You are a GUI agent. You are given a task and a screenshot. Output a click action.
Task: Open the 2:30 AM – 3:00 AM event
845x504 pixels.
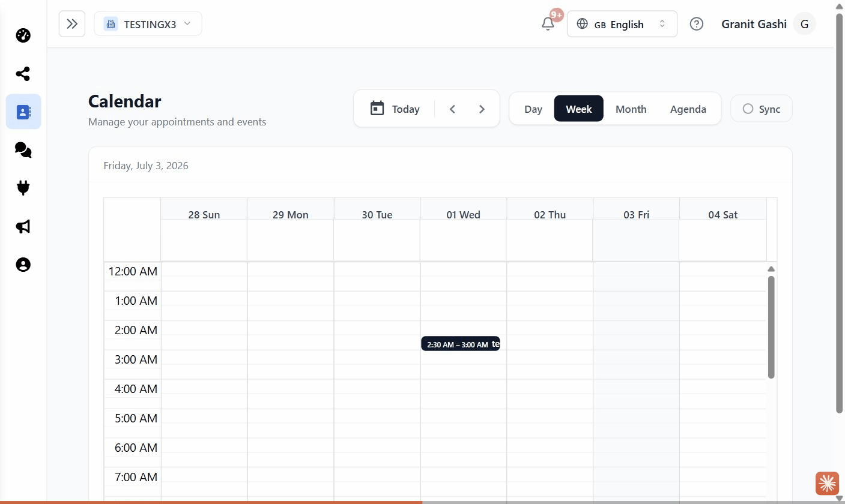click(x=461, y=344)
